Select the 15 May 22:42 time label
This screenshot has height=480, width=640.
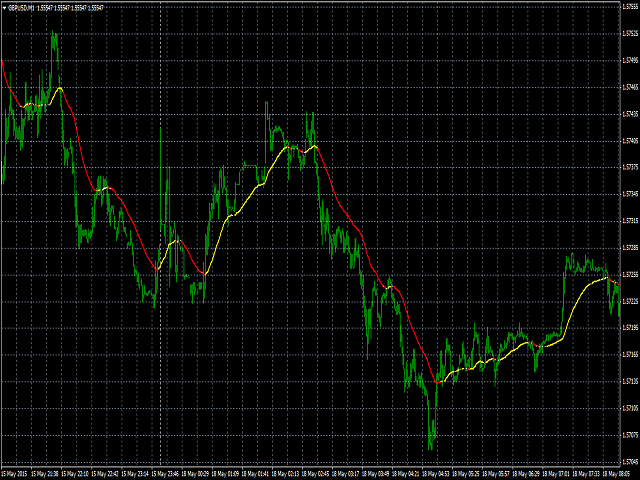[x=105, y=474]
